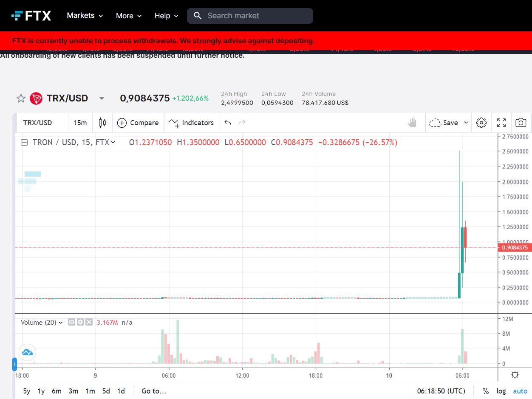The image size is (532, 399).
Task: Open the Go to... date picker
Action: tap(154, 391)
